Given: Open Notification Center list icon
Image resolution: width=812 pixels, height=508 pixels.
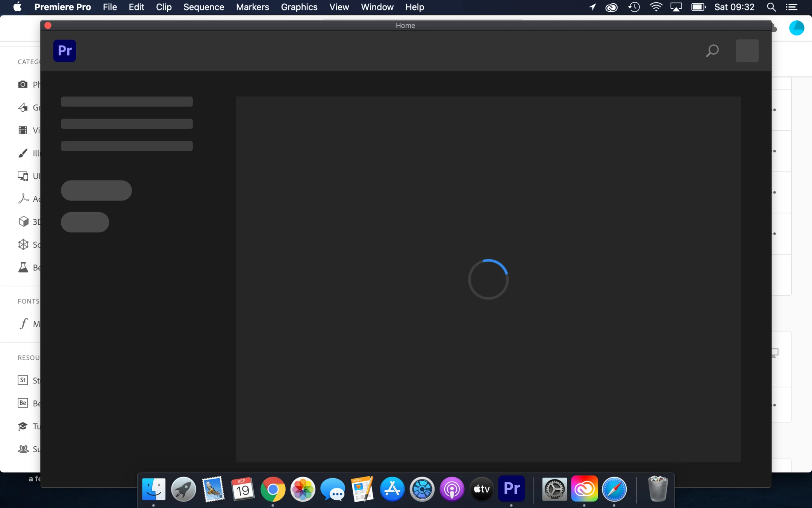Looking at the screenshot, I should [792, 7].
